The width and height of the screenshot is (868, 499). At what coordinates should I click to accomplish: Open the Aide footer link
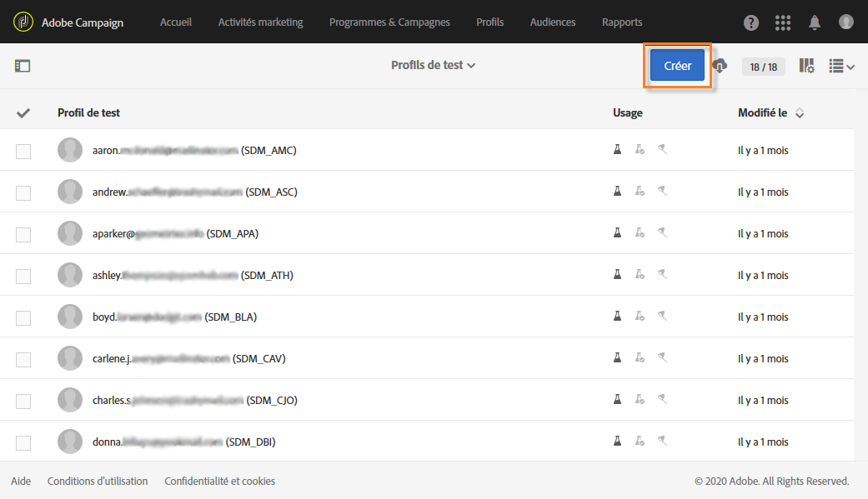pos(21,481)
